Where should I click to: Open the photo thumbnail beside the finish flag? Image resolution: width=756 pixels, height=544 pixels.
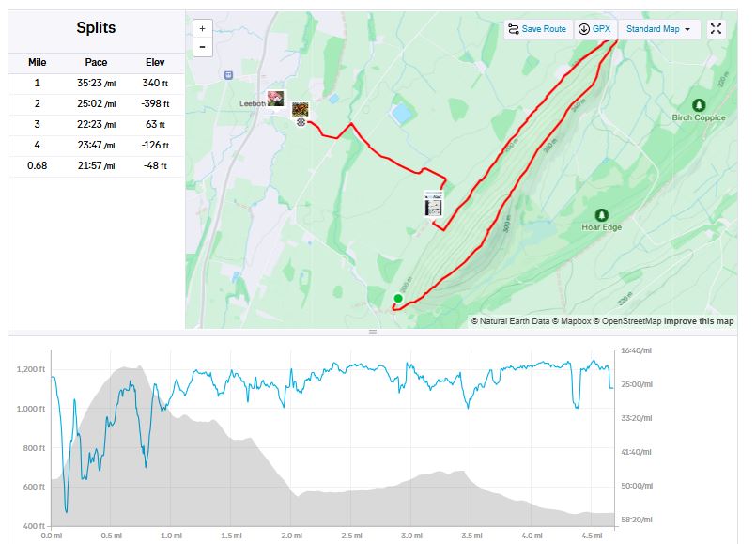301,110
